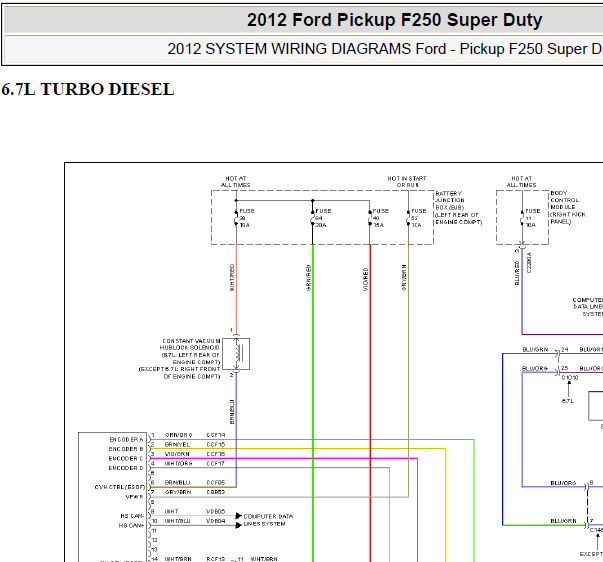
Task: Click the WHT/BLU wire label at pin 10
Action: 177,521
